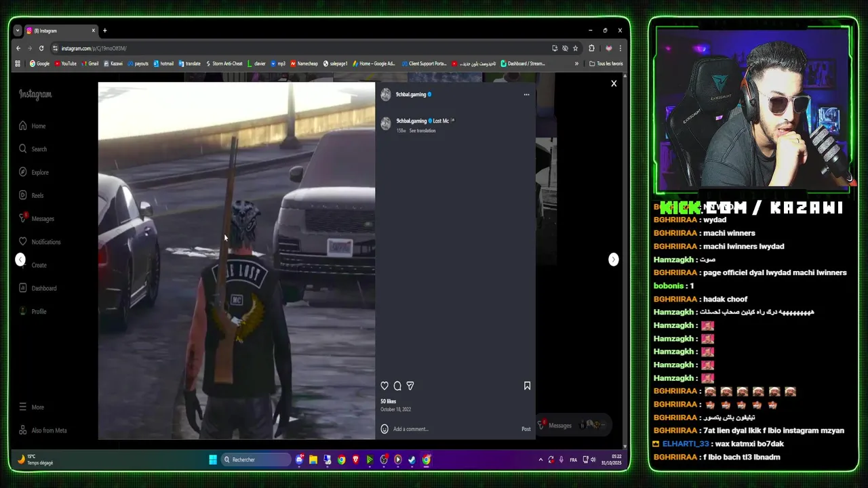Go to previous post arrow
The height and width of the screenshot is (488, 868).
click(x=20, y=260)
